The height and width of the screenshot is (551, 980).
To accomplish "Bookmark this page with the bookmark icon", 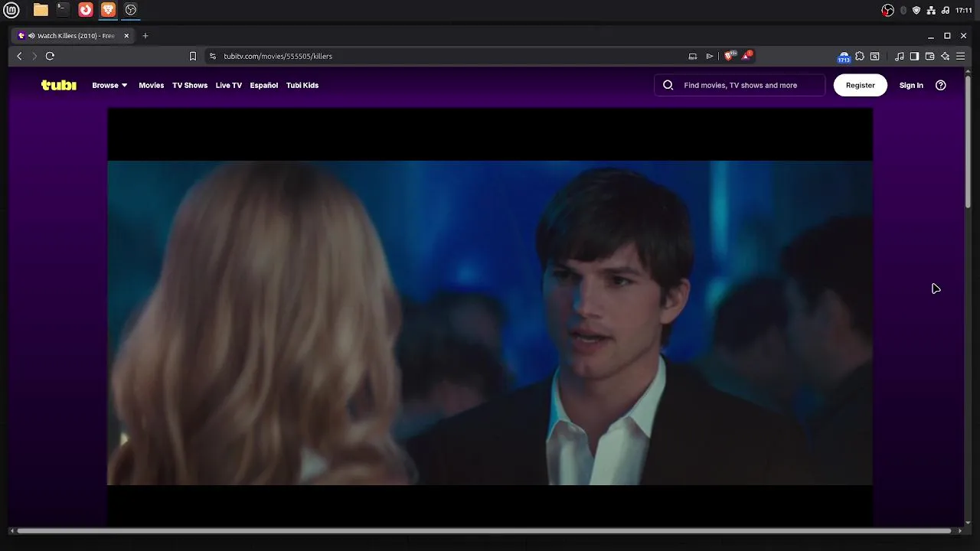I will 193,56.
